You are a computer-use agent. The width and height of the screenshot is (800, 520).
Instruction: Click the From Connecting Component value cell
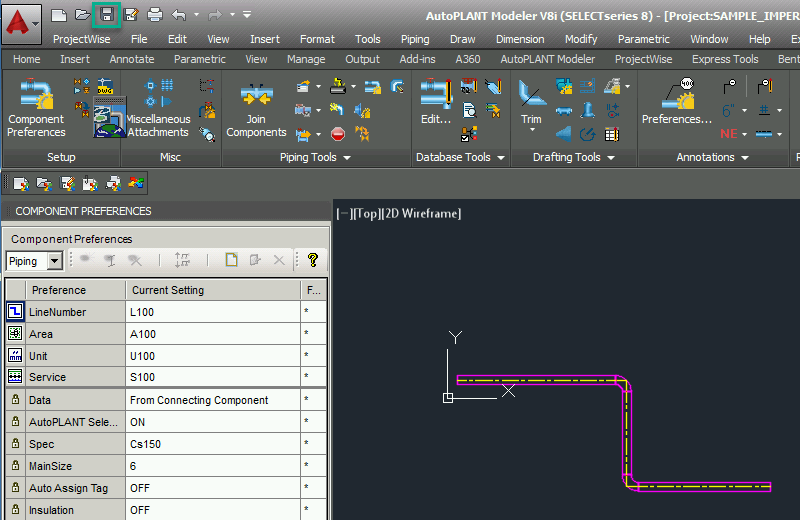coord(213,400)
